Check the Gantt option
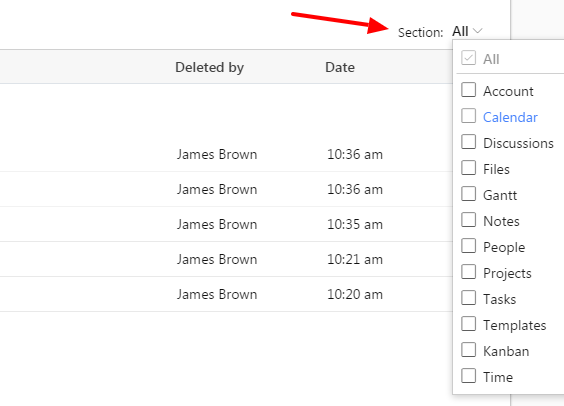Screen dimensions: 564x406 [x=468, y=194]
